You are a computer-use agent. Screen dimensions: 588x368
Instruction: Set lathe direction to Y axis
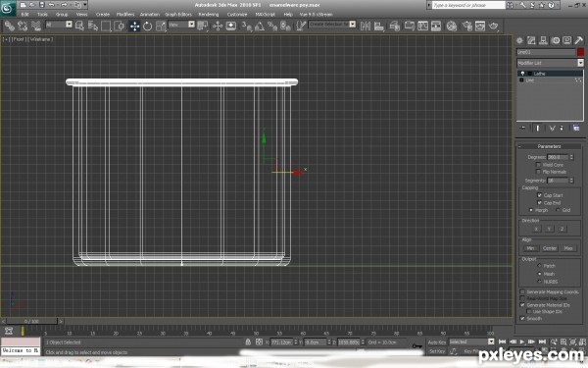(549, 229)
